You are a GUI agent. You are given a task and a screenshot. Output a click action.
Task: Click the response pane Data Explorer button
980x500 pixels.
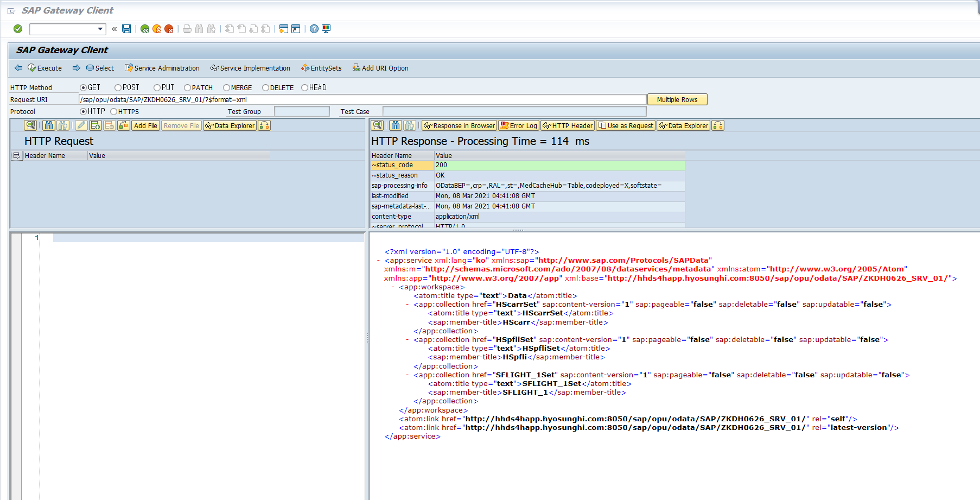point(684,125)
